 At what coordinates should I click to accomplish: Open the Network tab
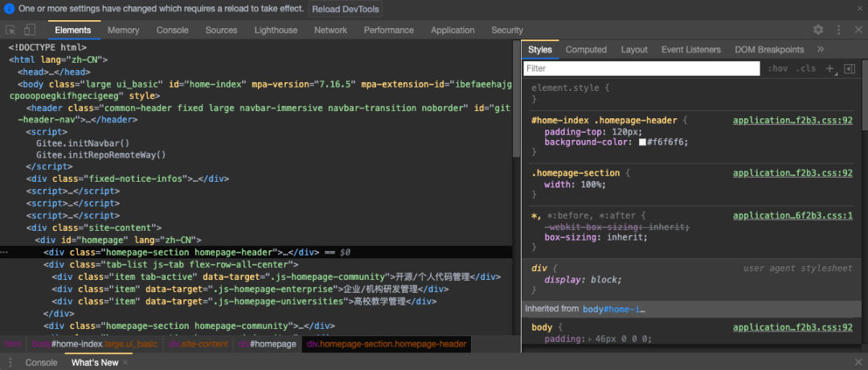tap(330, 30)
